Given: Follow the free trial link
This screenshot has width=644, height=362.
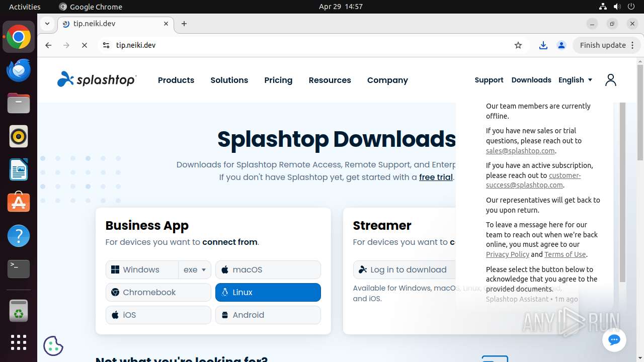Looking at the screenshot, I should (x=436, y=177).
